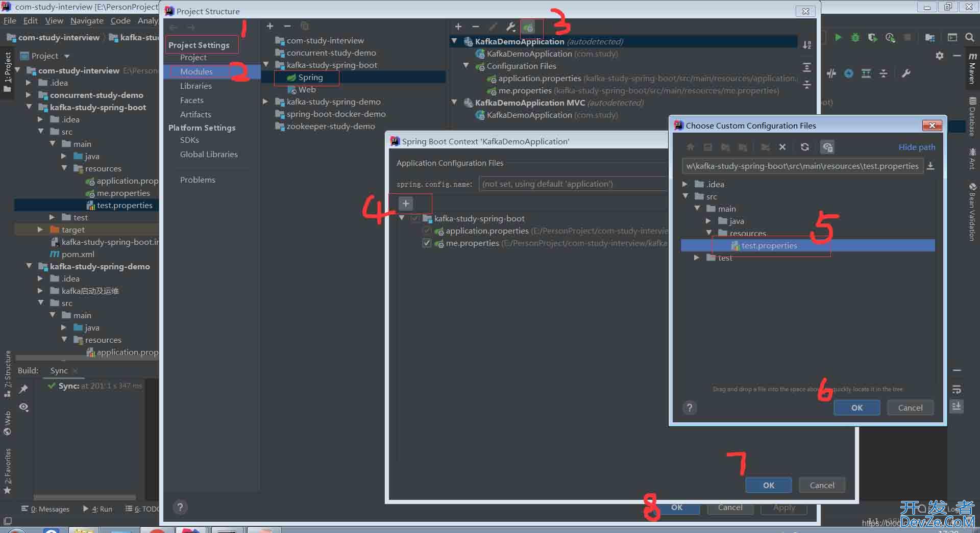Image resolution: width=980 pixels, height=533 pixels.
Task: Toggle me.properties checkbox in Spring Boot Context
Action: click(x=427, y=243)
